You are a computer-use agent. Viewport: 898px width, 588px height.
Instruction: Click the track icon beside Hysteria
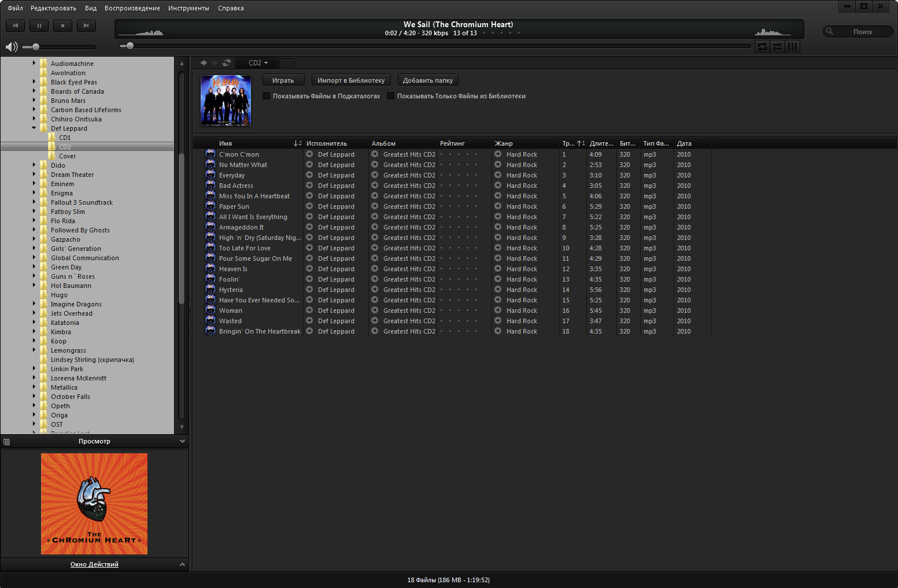click(x=210, y=290)
